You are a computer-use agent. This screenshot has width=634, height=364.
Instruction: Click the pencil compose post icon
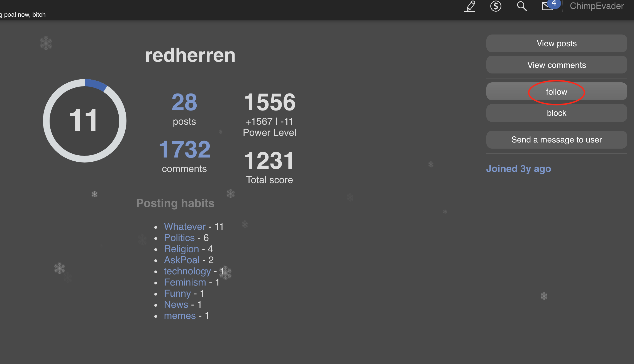click(470, 6)
